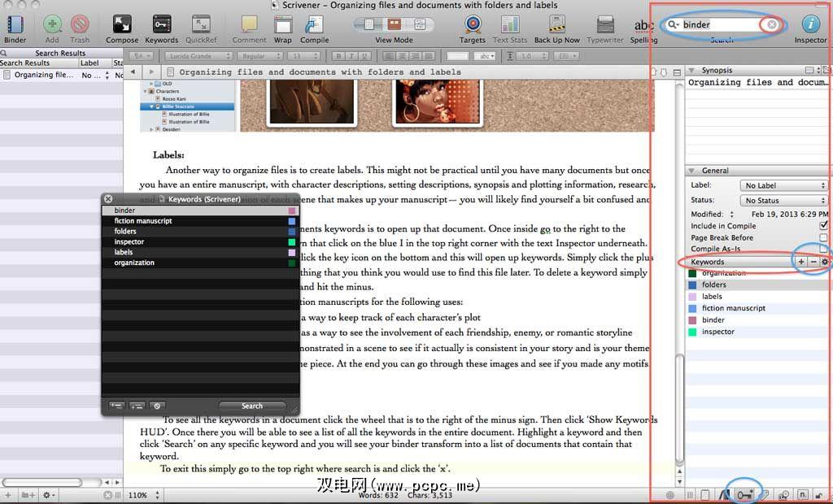This screenshot has height=504, width=833.
Task: Open the Lucida Grande font dropdown
Action: pos(198,56)
